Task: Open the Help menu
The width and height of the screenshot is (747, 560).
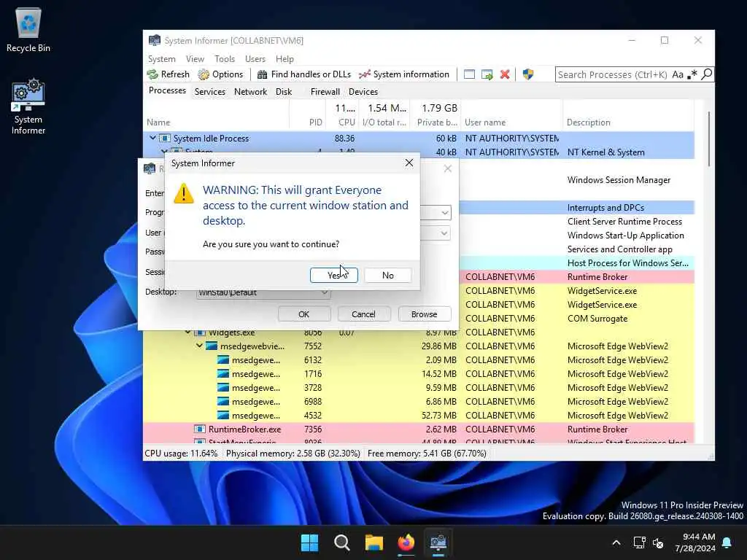Action: coord(285,59)
